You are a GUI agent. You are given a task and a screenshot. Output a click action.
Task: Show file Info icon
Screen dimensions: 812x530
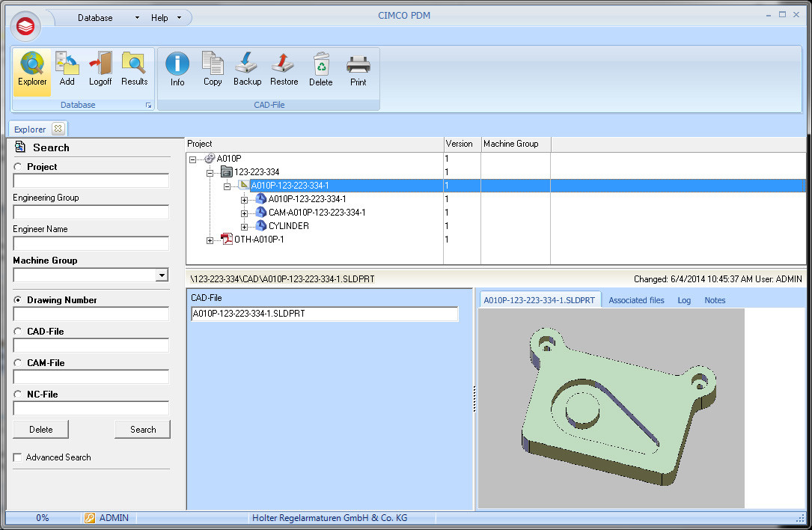coord(177,64)
